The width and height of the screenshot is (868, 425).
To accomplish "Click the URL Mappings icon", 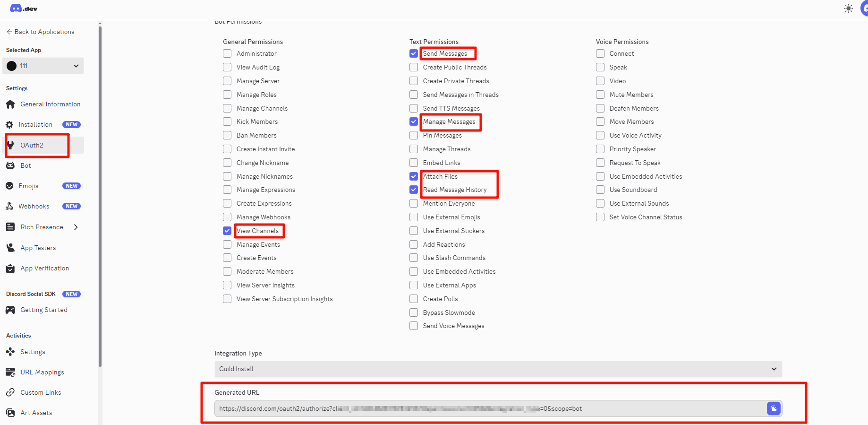I will tap(10, 372).
